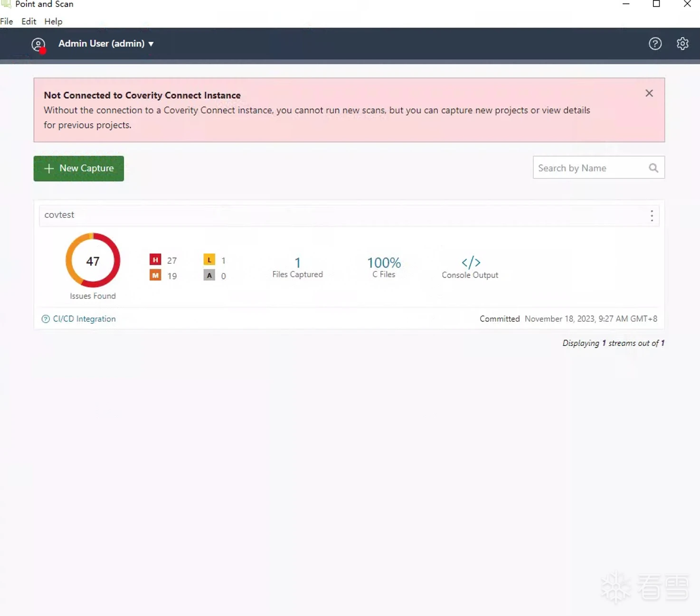Image resolution: width=700 pixels, height=616 pixels.
Task: Click the 47 issues donut chart
Action: (x=93, y=260)
